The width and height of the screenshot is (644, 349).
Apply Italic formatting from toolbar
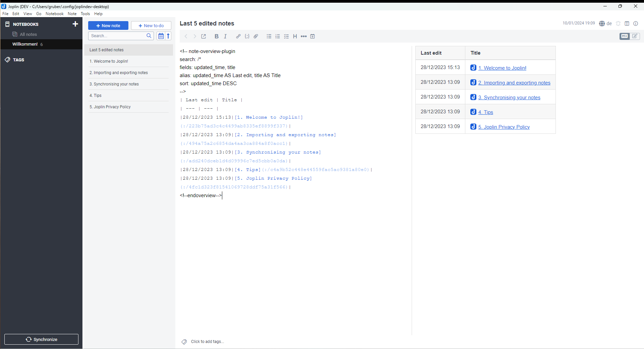click(225, 36)
